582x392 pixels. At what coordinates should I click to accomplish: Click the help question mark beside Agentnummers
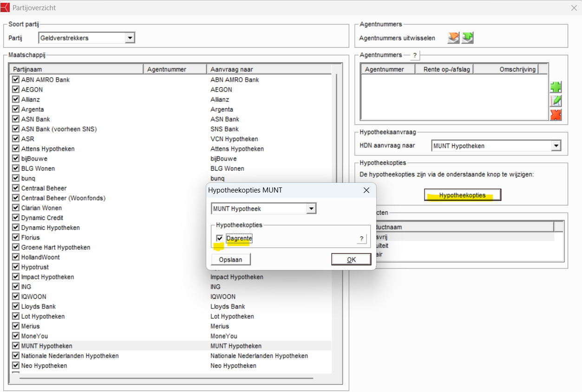(x=415, y=56)
